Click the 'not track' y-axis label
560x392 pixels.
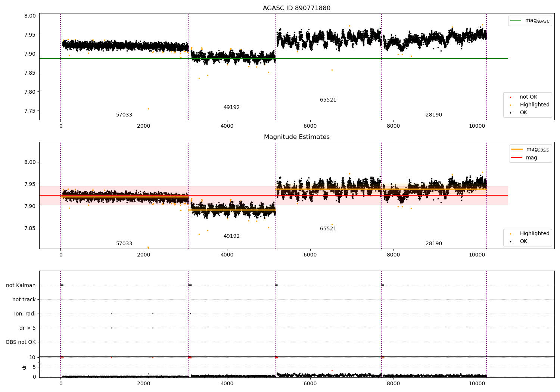coord(24,299)
